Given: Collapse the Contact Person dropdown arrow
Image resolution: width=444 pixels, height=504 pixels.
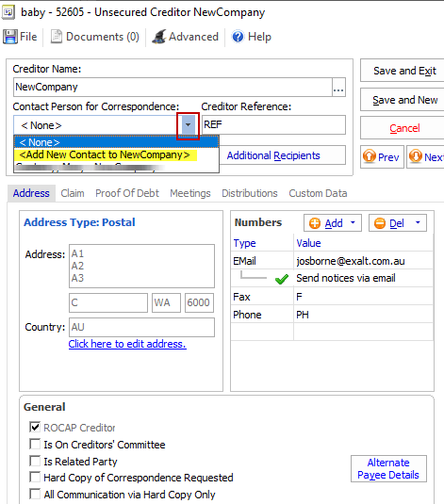Looking at the screenshot, I should (x=189, y=125).
